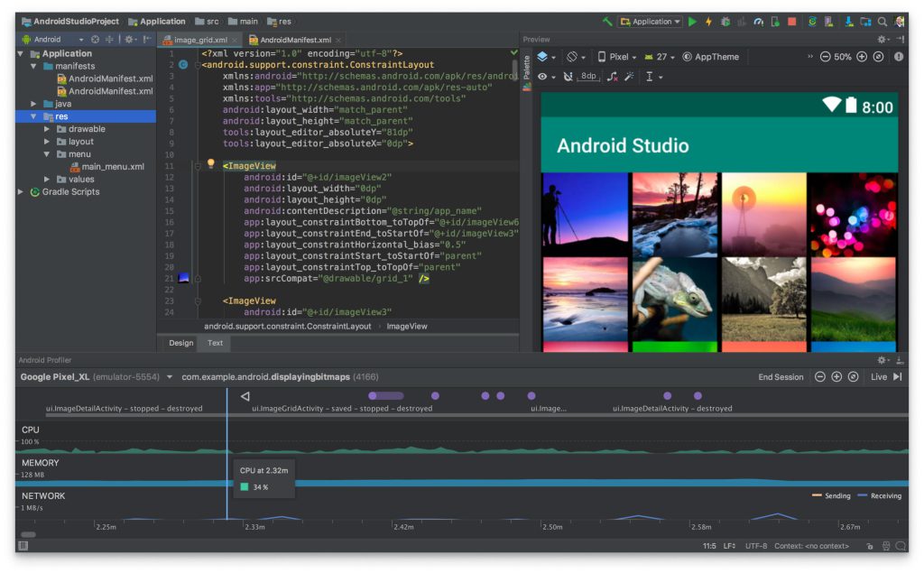The width and height of the screenshot is (924, 573).
Task: Expand the java folder
Action: point(33,104)
